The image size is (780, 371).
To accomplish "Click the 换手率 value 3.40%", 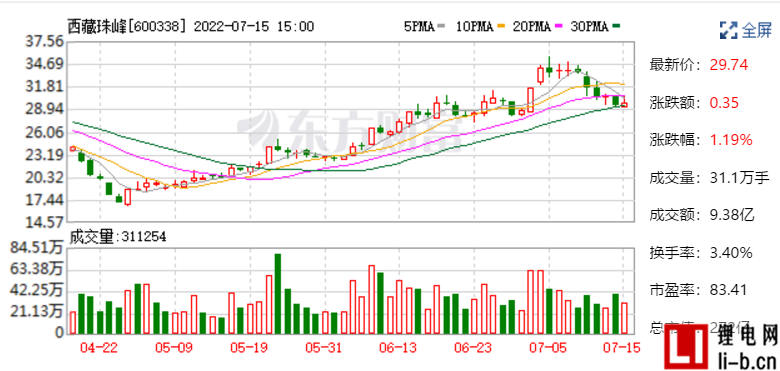I will pos(731,253).
